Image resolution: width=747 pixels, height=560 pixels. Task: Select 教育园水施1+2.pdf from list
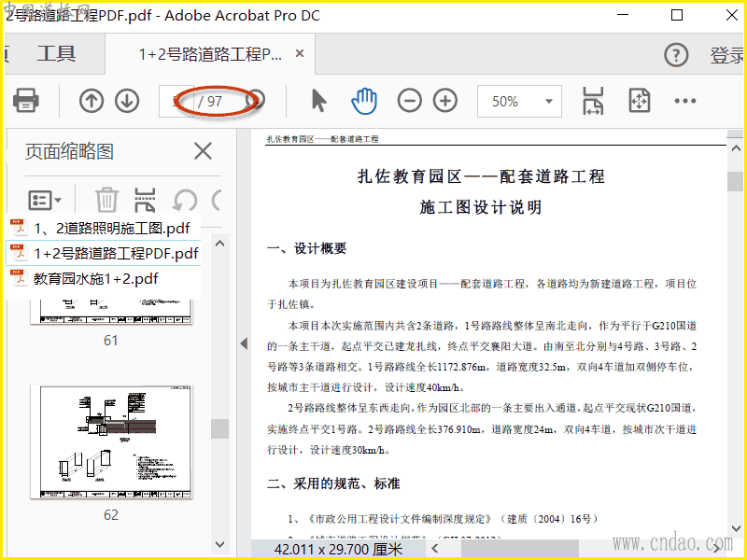pos(96,278)
